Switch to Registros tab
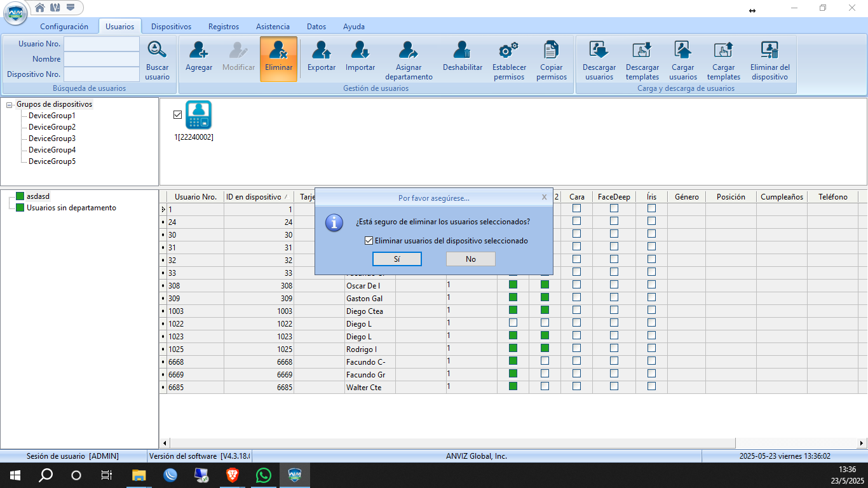 click(224, 27)
